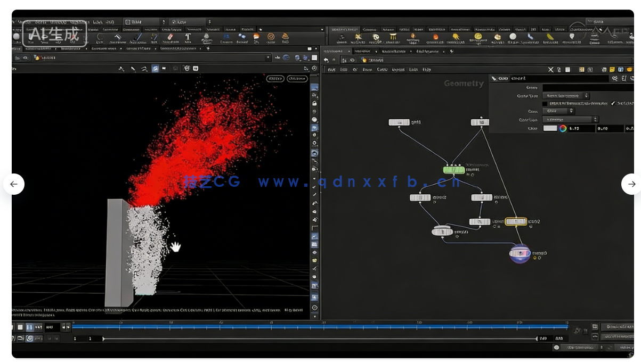The height and width of the screenshot is (364, 641).
Task: Go to the next image with right arrow
Action: click(x=631, y=184)
